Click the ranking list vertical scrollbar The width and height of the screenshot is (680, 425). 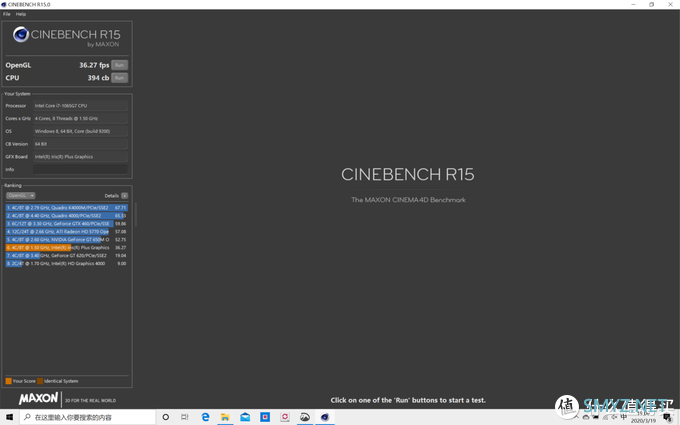point(136,214)
